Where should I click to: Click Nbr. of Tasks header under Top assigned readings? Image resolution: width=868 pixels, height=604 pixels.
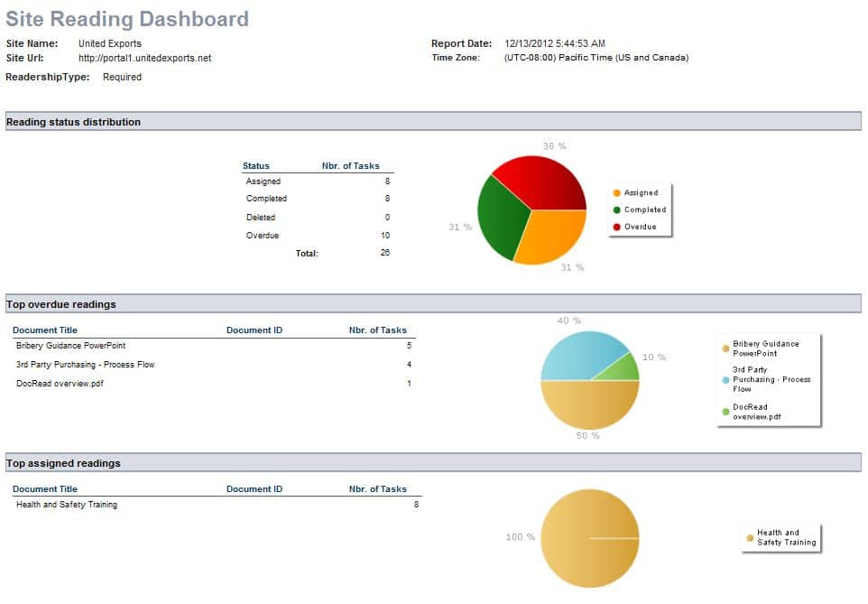(x=377, y=489)
